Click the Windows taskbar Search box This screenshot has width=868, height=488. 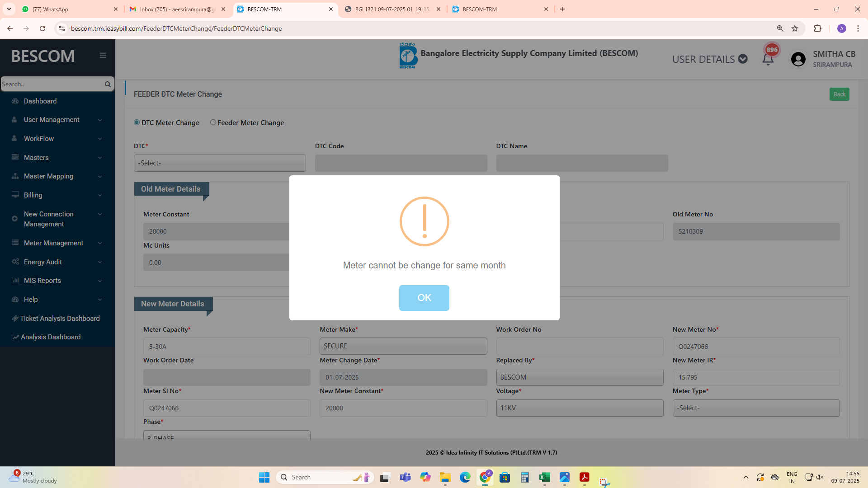point(325,477)
